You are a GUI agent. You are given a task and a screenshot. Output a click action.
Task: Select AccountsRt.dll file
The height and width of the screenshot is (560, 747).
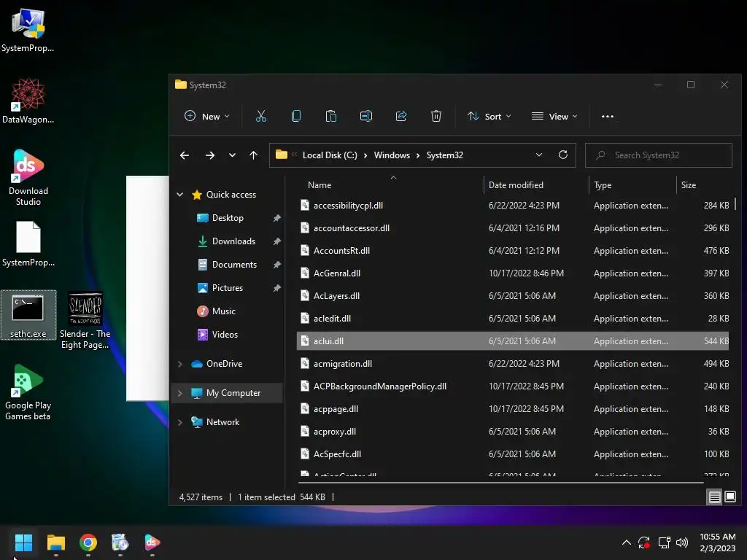point(513,251)
